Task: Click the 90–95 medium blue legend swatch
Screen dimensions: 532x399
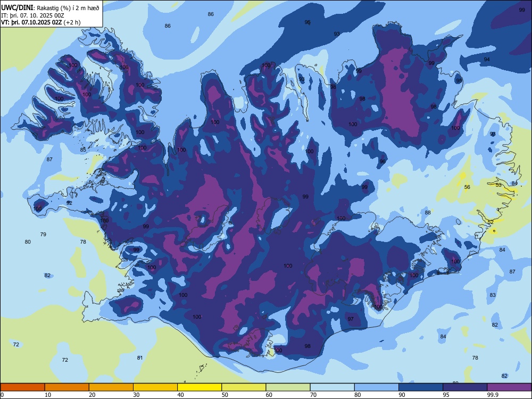Action: tap(421, 387)
